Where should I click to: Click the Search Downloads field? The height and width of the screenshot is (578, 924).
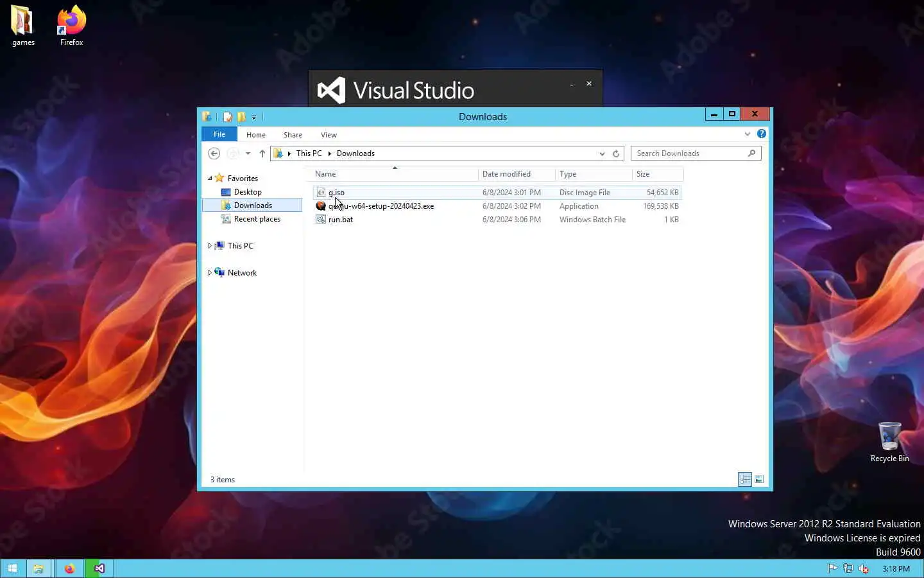point(690,153)
